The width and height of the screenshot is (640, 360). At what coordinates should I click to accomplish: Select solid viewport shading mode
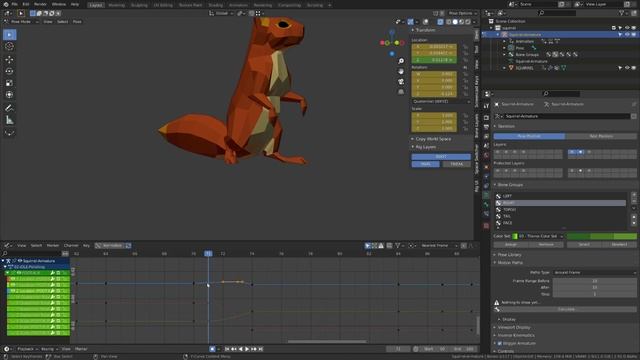click(x=455, y=22)
